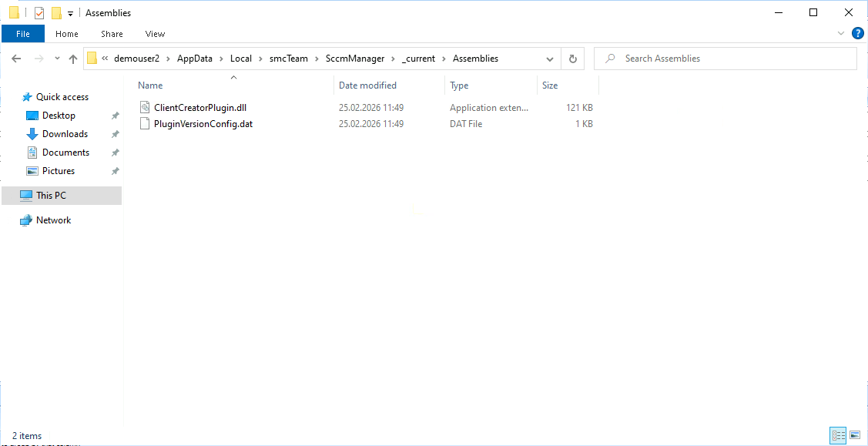Switch to details view layout

tap(838, 436)
